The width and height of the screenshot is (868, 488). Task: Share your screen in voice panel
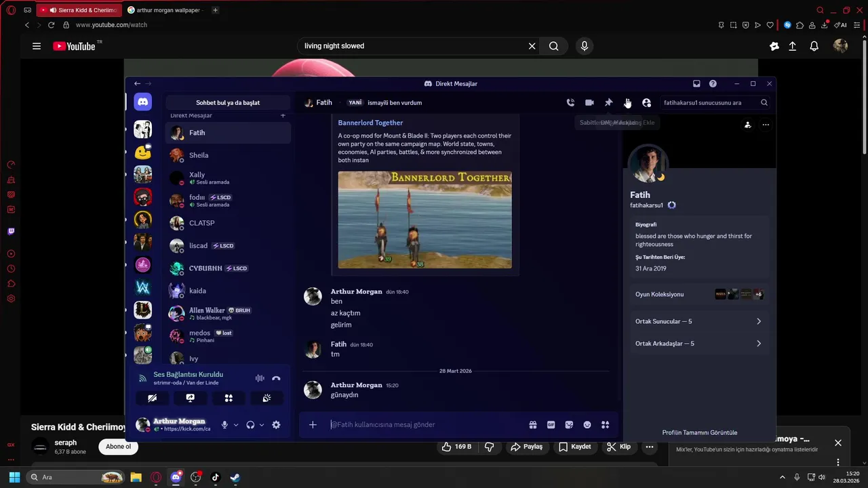[191, 398]
